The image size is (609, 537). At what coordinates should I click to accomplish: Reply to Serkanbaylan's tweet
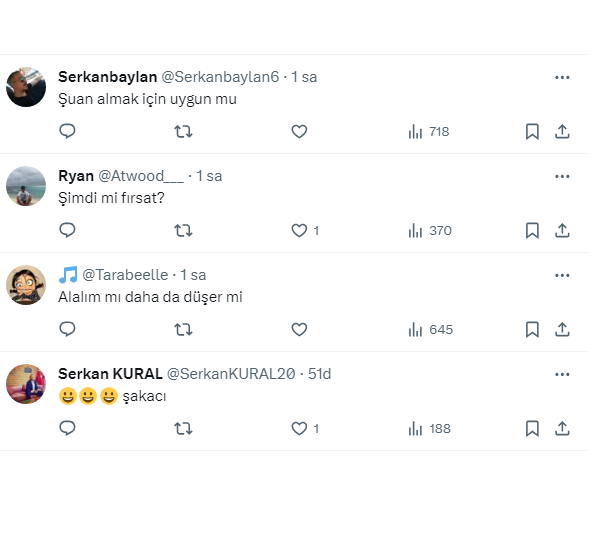tap(67, 131)
